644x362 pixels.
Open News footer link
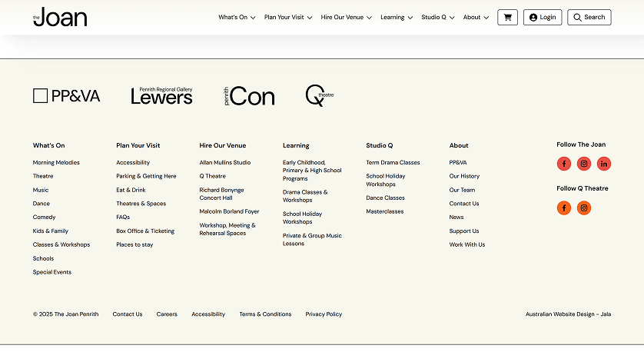456,217
